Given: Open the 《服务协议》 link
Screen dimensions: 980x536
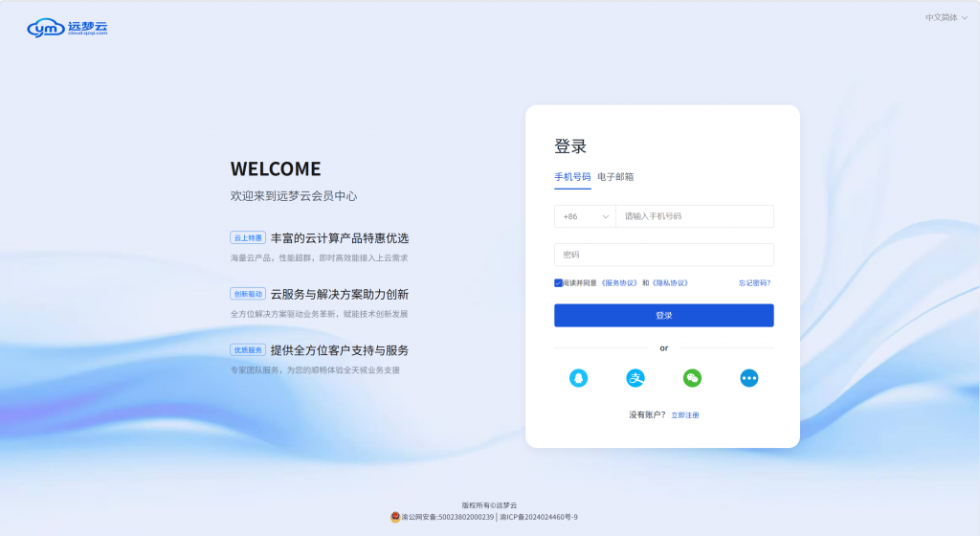Looking at the screenshot, I should pos(619,283).
